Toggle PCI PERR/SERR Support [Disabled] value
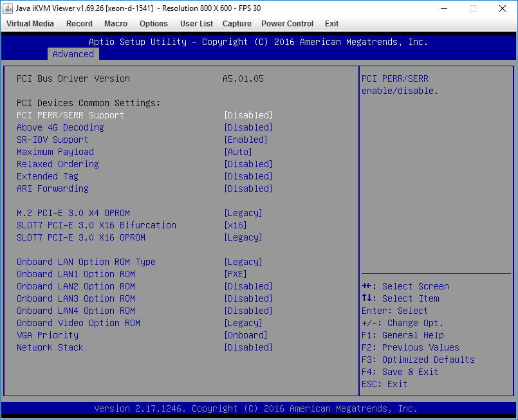 tap(248, 115)
